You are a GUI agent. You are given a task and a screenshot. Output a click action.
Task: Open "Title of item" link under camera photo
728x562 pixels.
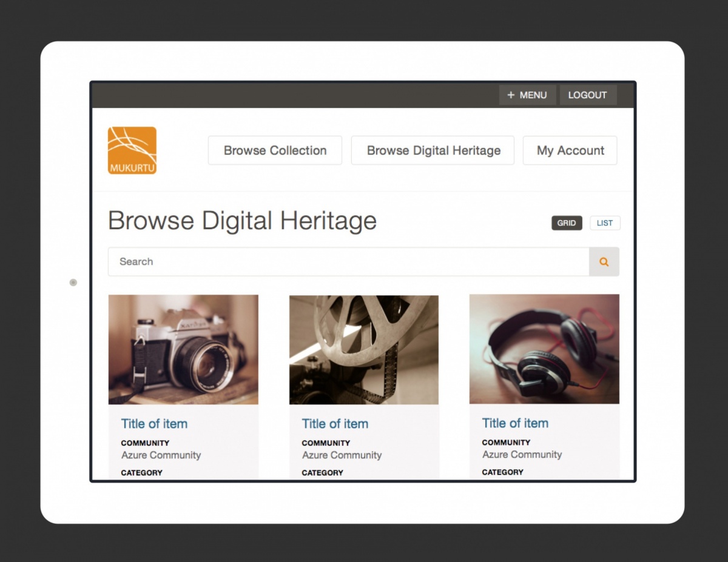154,424
